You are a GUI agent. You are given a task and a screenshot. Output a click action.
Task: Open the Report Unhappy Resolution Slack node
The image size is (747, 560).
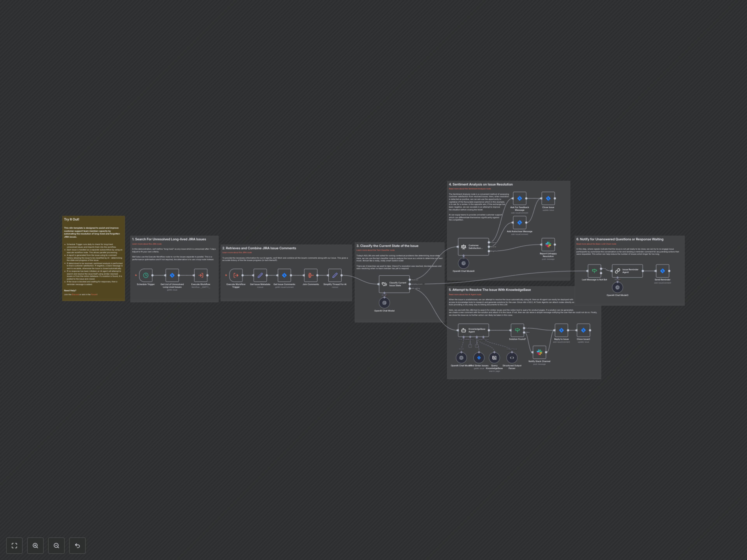point(548,245)
